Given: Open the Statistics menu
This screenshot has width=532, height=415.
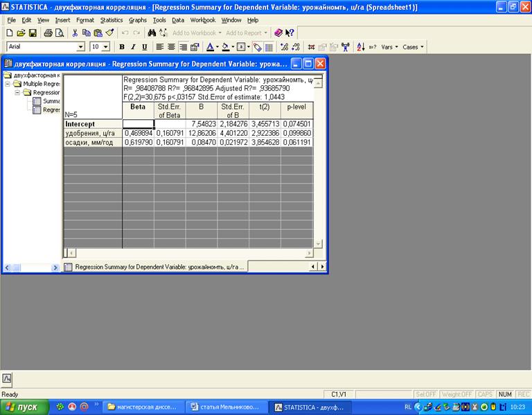Looking at the screenshot, I should (x=111, y=20).
